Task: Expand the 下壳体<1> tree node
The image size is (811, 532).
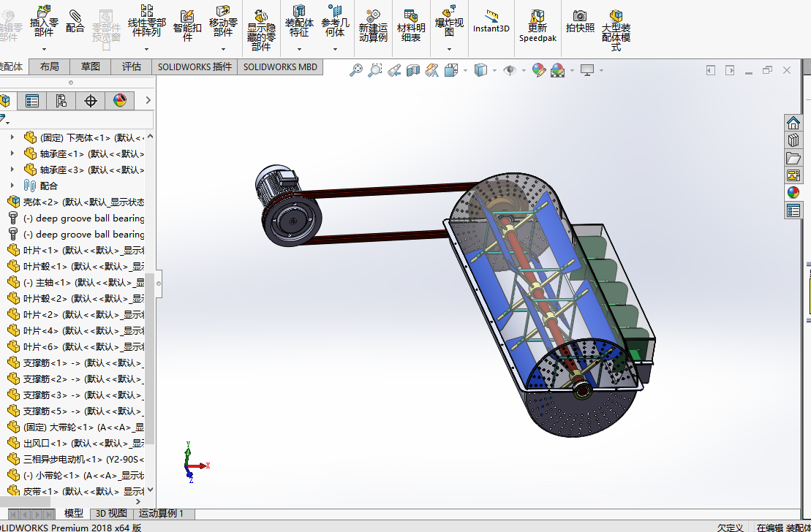Action: coord(12,137)
